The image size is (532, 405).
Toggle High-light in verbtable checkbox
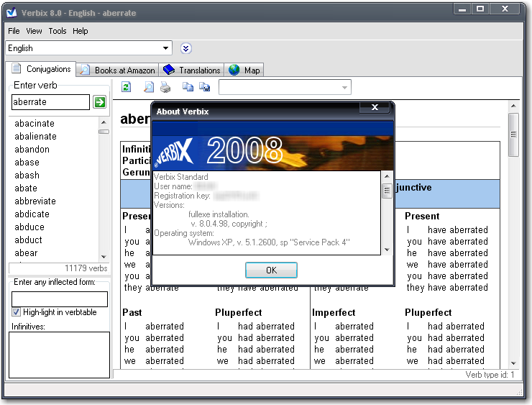(16, 312)
